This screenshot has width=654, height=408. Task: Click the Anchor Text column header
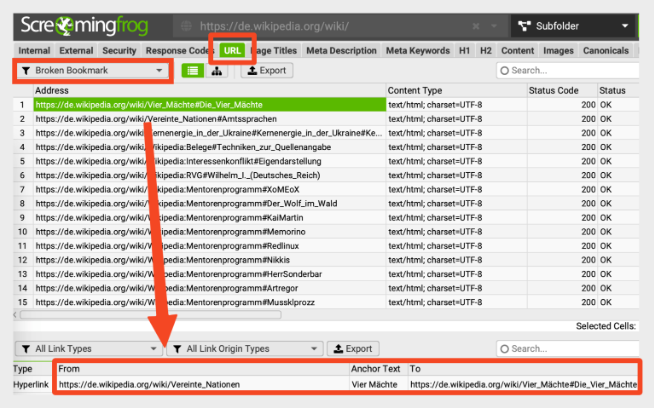(x=379, y=369)
